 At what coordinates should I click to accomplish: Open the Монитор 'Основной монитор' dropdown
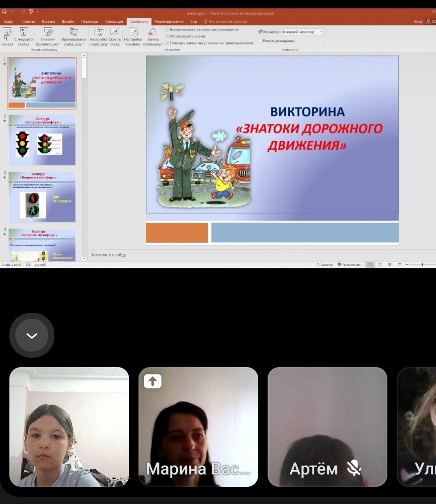pos(301,32)
